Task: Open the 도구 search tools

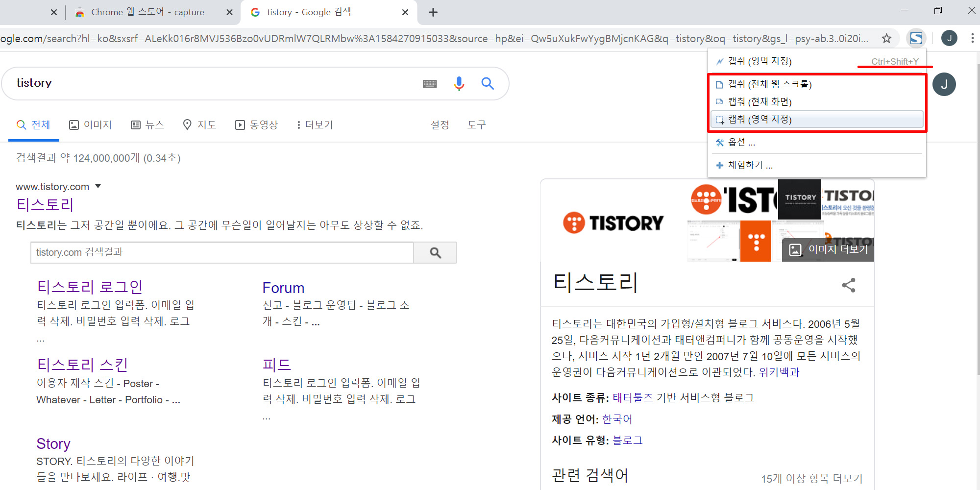Action: pos(476,125)
